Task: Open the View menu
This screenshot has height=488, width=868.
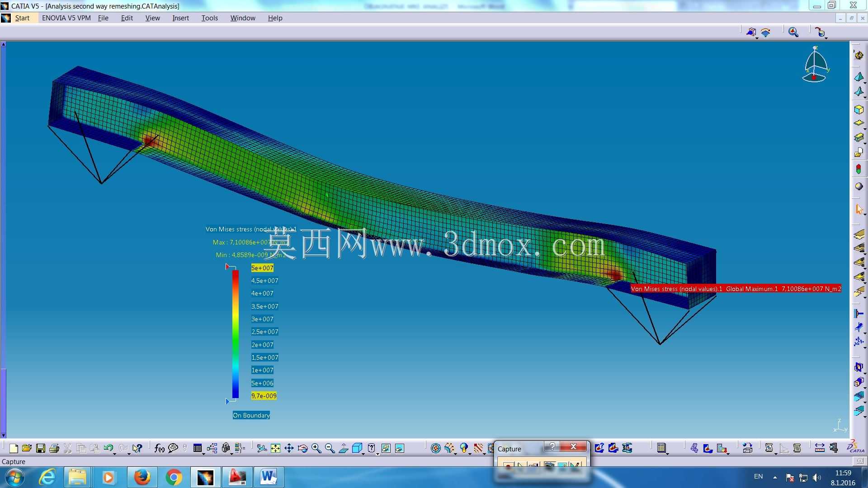Action: pos(152,18)
